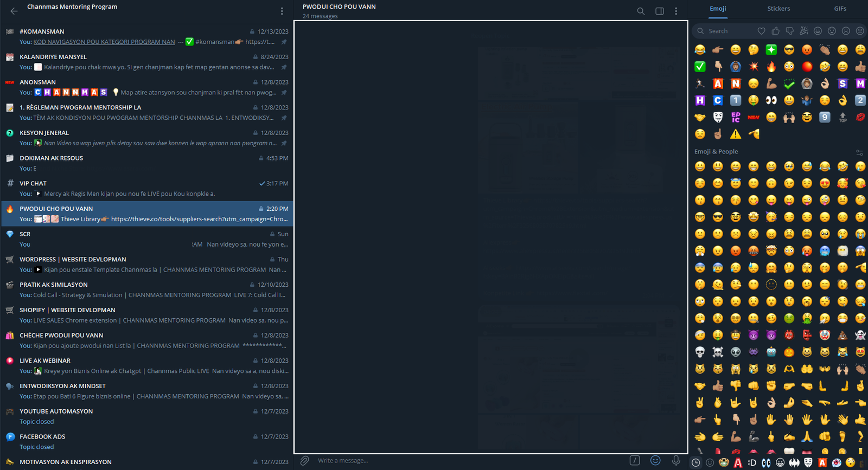Search messages with the magnifier icon
This screenshot has height=470, width=868.
(641, 11)
